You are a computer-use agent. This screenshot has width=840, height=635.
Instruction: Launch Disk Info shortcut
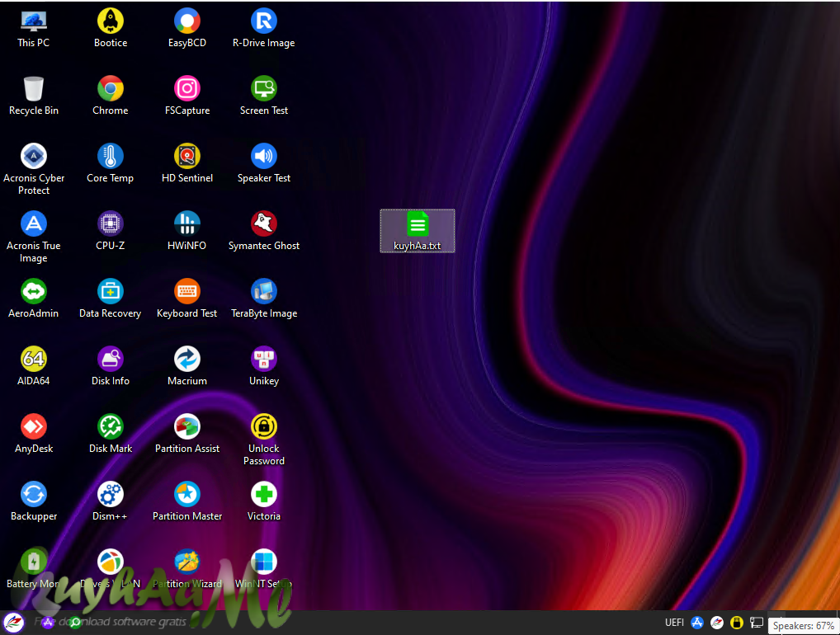(111, 367)
